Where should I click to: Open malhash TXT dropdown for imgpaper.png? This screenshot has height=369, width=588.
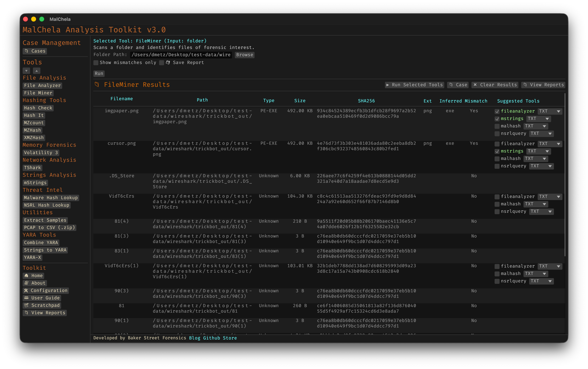(536, 126)
